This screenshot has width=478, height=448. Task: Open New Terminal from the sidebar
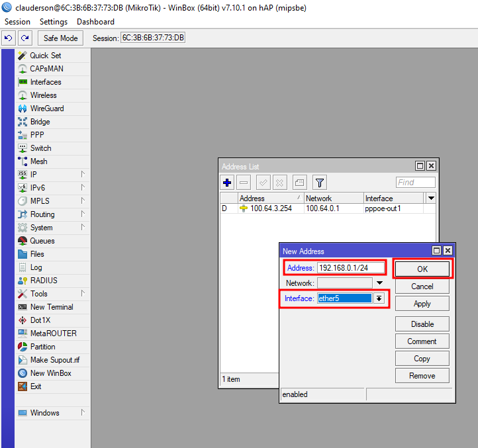(x=51, y=307)
